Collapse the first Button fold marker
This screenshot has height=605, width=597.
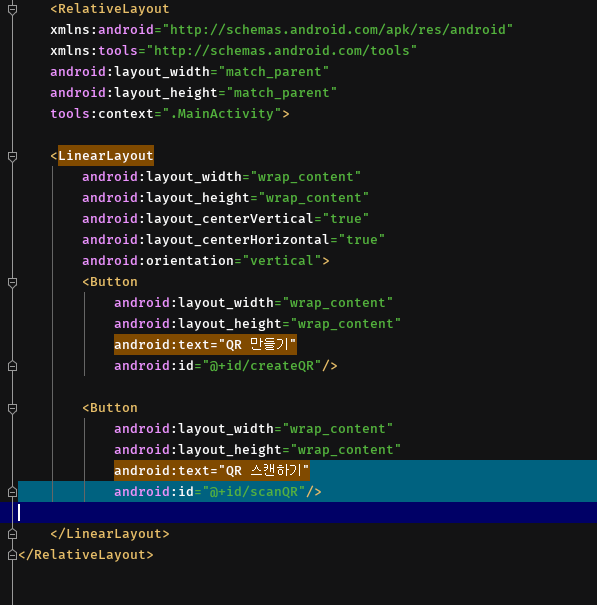coord(12,282)
